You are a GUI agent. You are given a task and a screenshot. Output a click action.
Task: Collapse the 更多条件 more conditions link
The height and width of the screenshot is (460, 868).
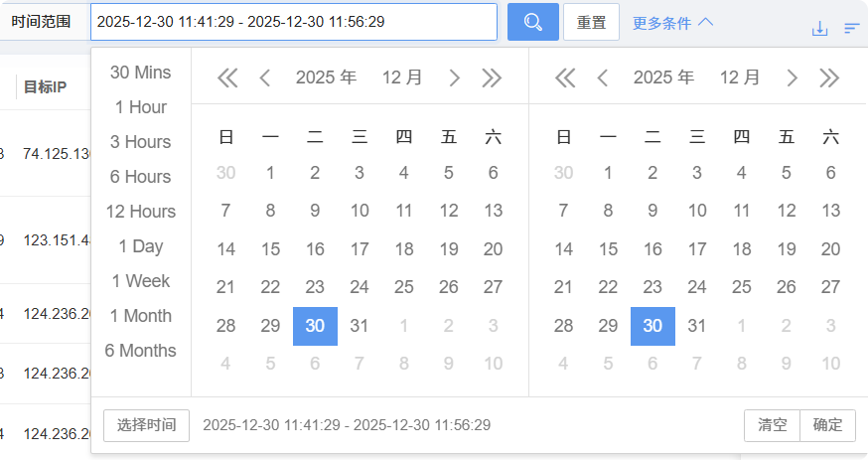click(x=672, y=23)
